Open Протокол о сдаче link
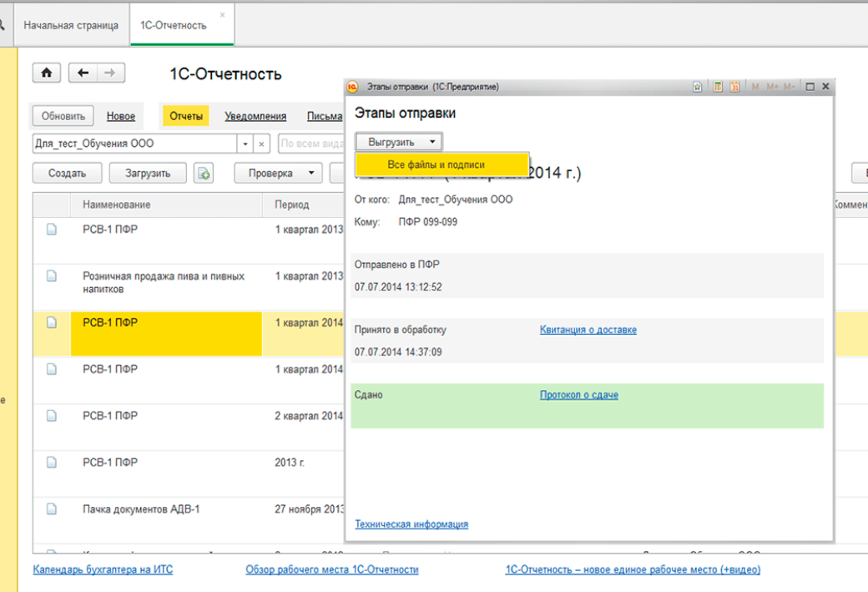This screenshot has height=592, width=868. tap(579, 396)
